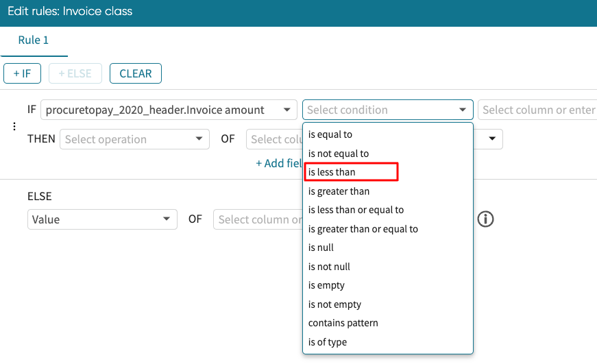Expand the Invoice amount column dropdown
The image size is (597, 364).
(168, 110)
